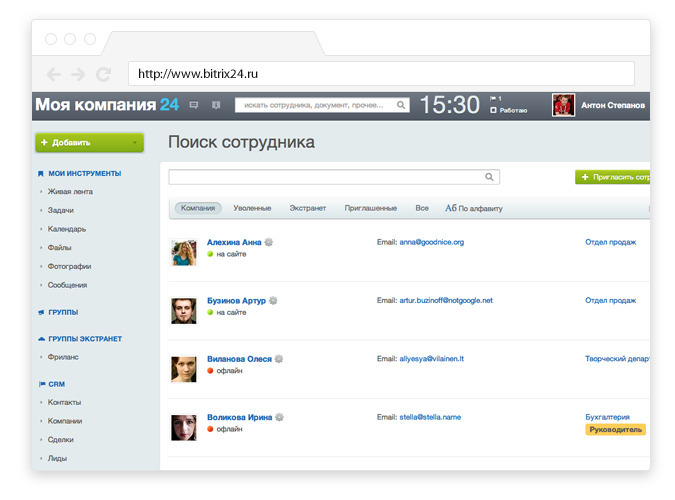
Task: Switch to the Уволенные filter tab
Action: coord(252,208)
